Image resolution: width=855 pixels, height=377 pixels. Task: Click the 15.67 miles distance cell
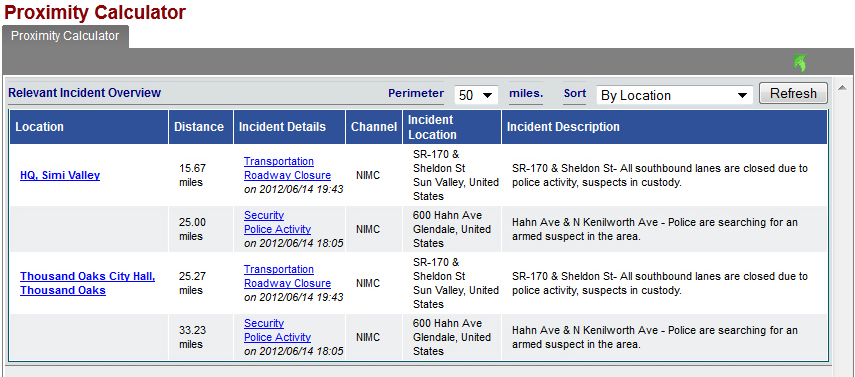click(x=201, y=175)
